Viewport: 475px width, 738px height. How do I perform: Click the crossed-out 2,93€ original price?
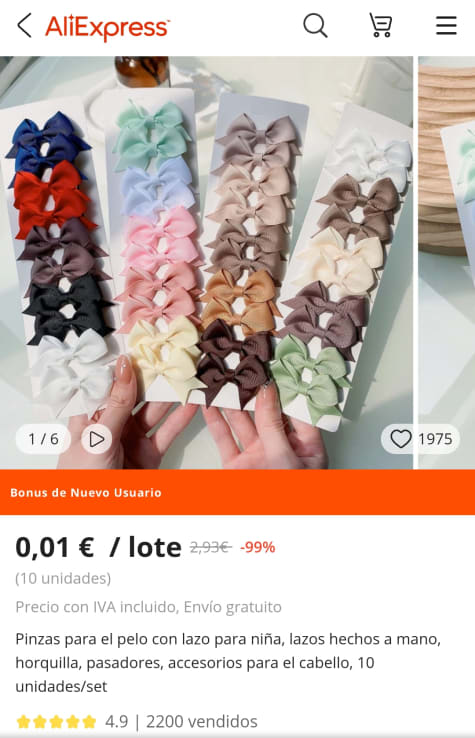coord(210,547)
